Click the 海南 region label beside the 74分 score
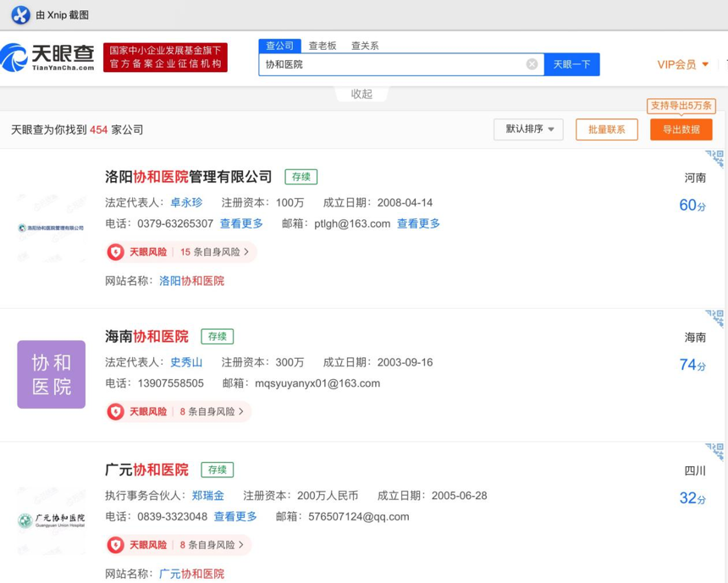Viewport: 728px width, 583px height. click(695, 338)
